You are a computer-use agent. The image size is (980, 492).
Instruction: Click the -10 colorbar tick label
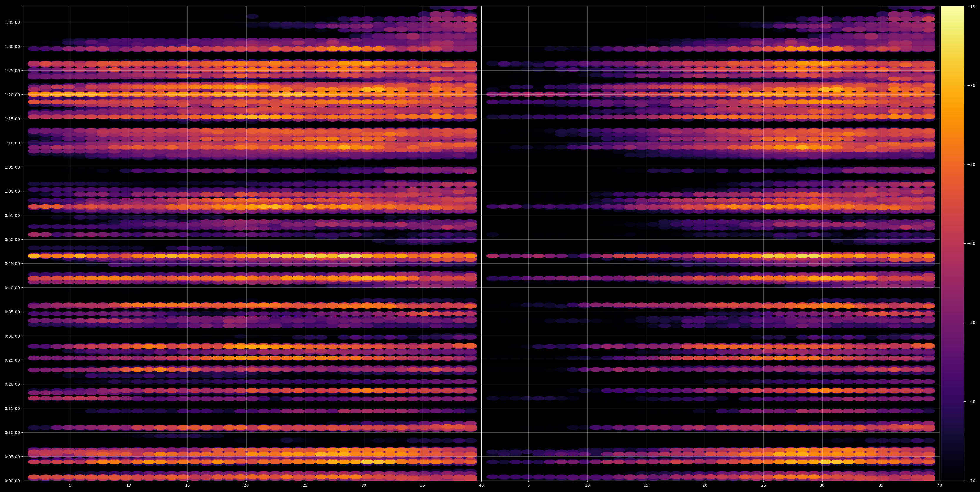(971, 6)
